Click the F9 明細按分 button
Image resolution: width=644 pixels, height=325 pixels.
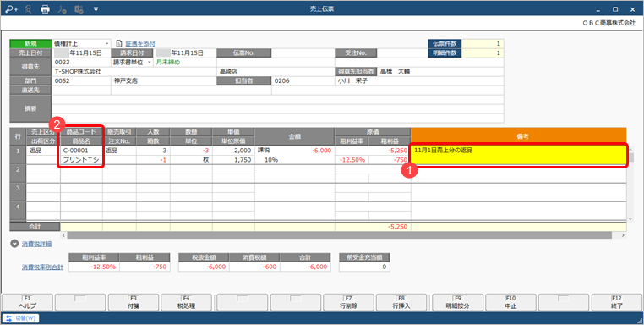[x=457, y=302]
